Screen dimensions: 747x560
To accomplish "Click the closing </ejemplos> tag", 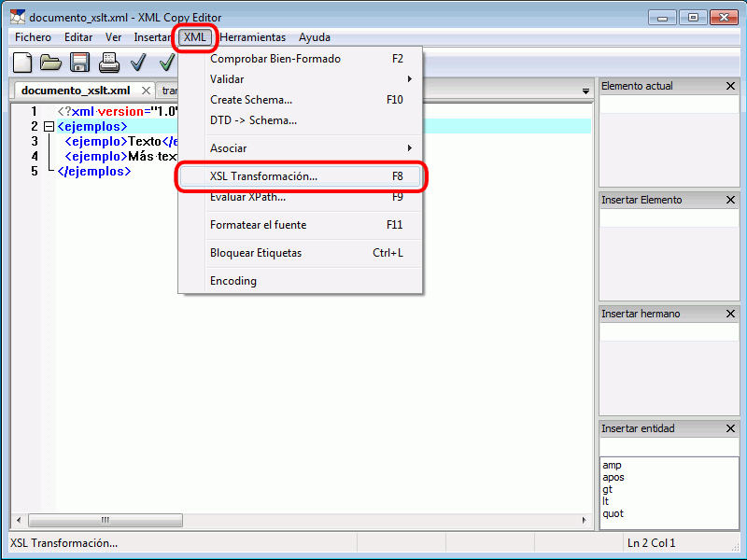I will coord(94,172).
